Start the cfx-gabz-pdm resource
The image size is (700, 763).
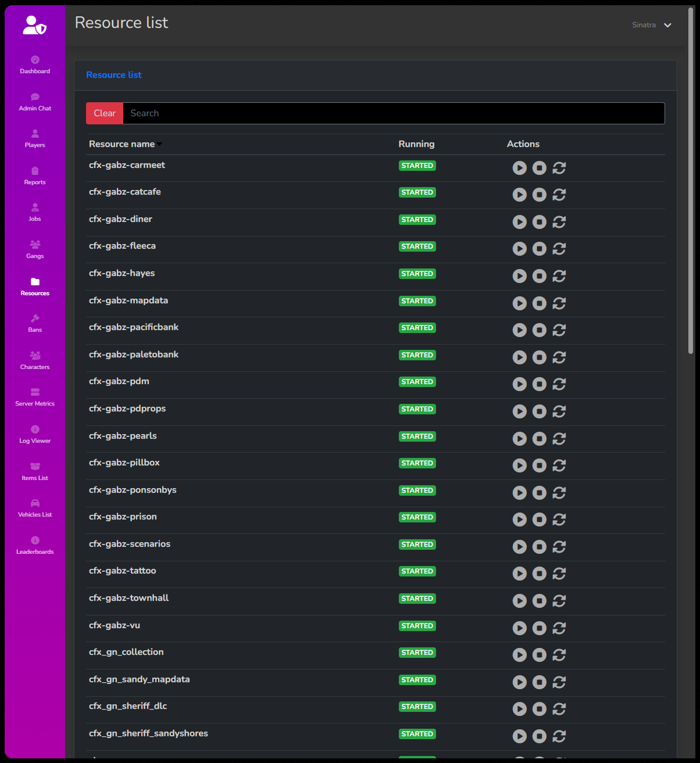(x=520, y=384)
